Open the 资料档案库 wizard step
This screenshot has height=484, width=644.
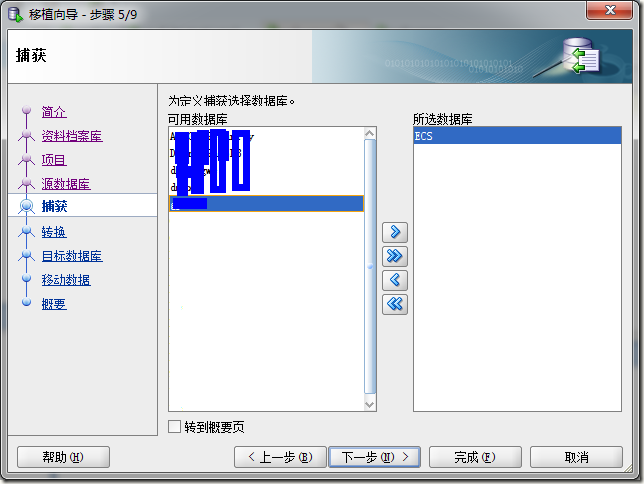(72, 136)
